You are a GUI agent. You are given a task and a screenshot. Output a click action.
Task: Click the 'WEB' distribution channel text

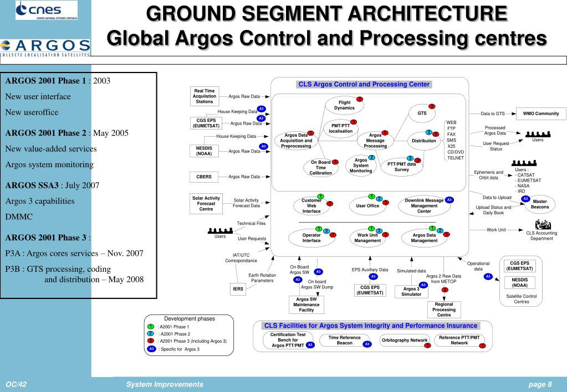coord(451,122)
